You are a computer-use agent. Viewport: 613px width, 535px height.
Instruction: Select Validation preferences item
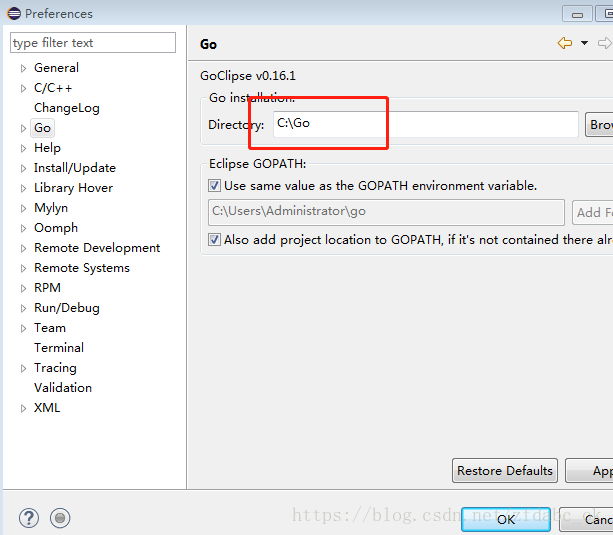[63, 388]
